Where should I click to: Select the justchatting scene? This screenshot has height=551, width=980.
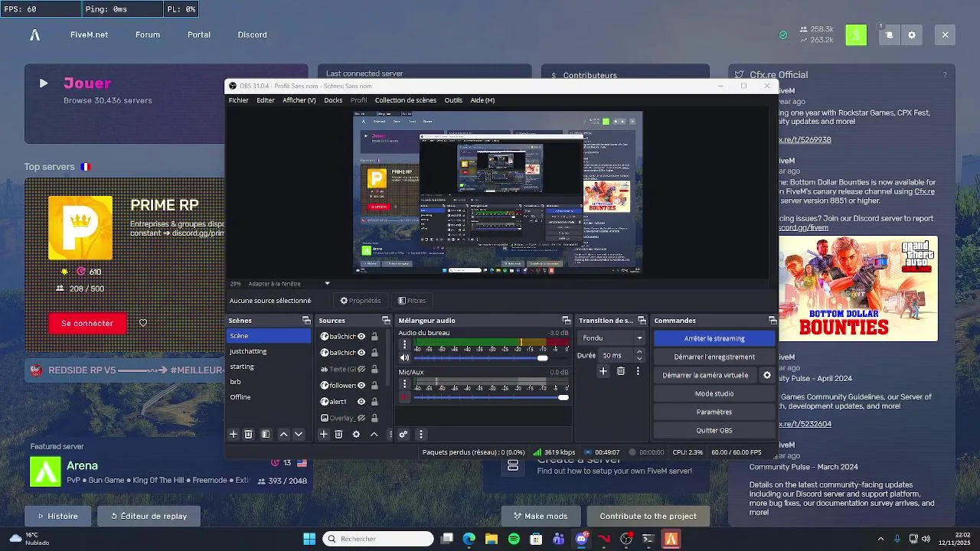pyautogui.click(x=269, y=351)
